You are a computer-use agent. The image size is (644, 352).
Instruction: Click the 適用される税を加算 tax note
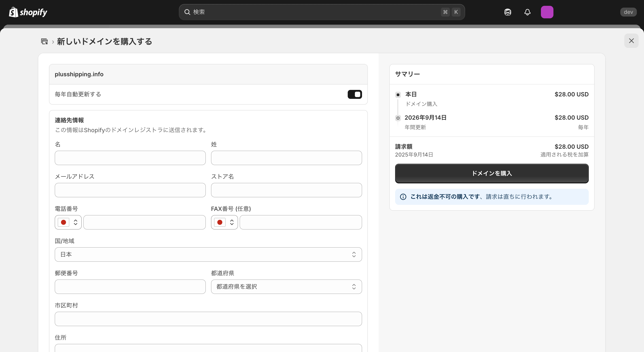pyautogui.click(x=564, y=155)
